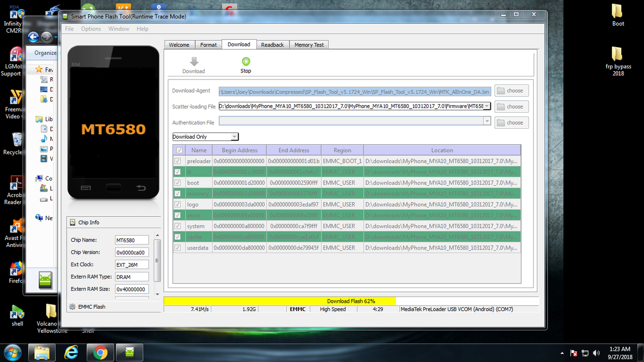Open the Help menu
The image size is (644, 362).
coord(142,29)
